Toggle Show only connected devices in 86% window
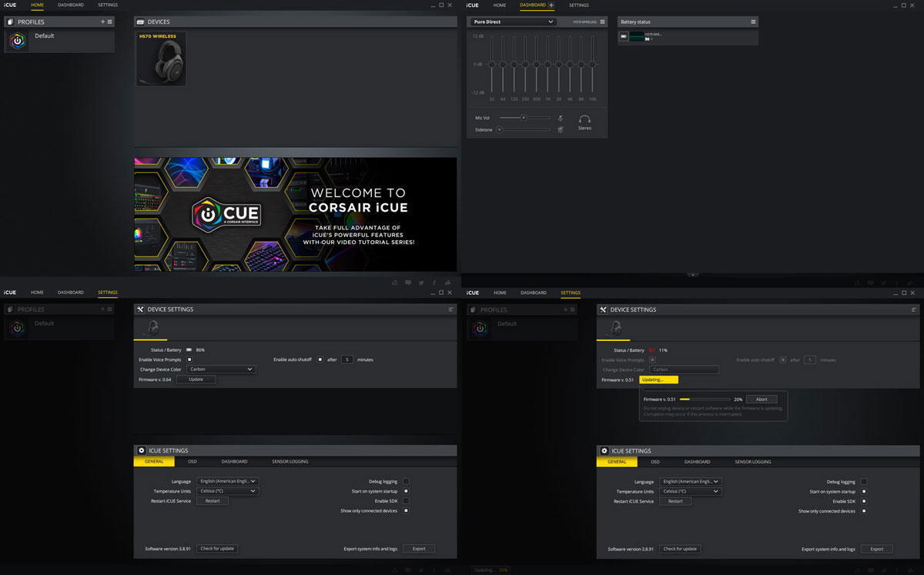The height and width of the screenshot is (575, 924). coord(406,510)
